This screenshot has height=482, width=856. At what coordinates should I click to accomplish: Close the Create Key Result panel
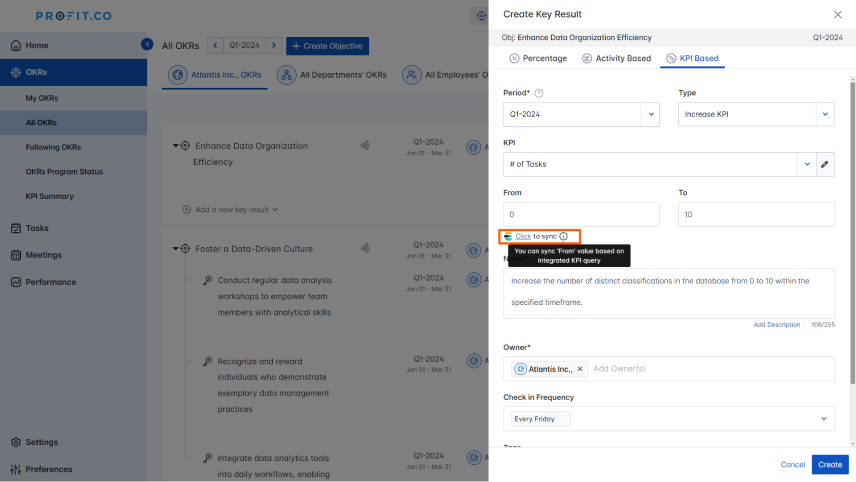(x=837, y=15)
